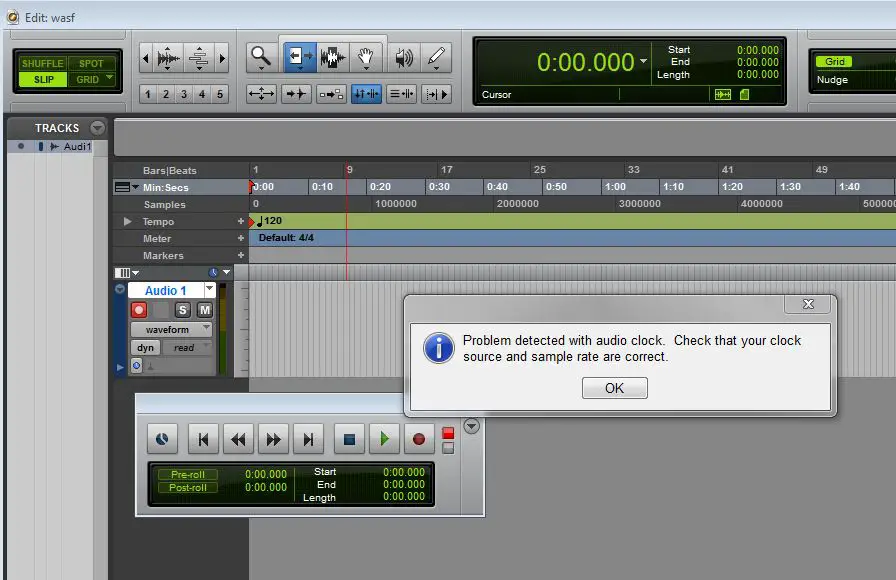Solo the Audio 1 track
Screen dimensions: 896x580
tap(183, 310)
